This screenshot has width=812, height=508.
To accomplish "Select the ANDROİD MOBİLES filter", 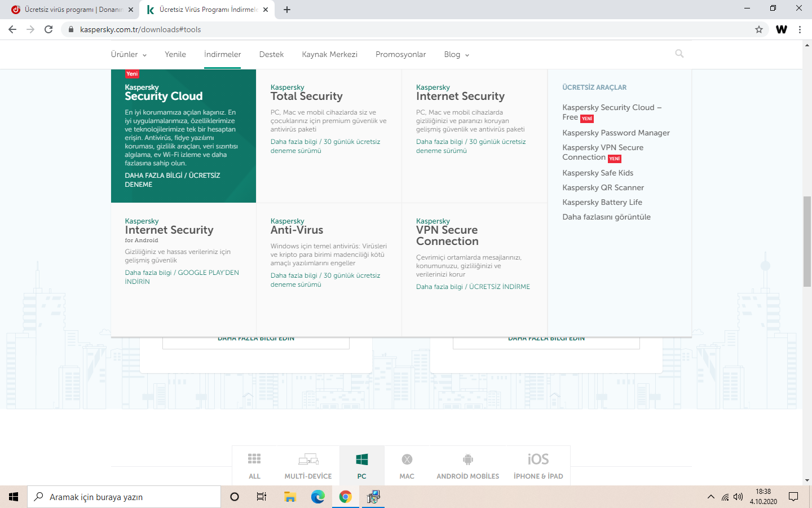I will coord(468,466).
